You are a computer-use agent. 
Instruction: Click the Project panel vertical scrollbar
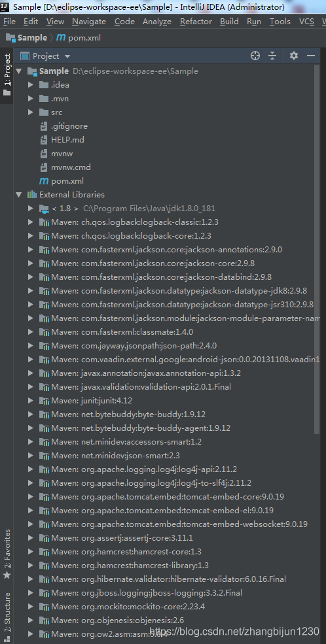317,249
